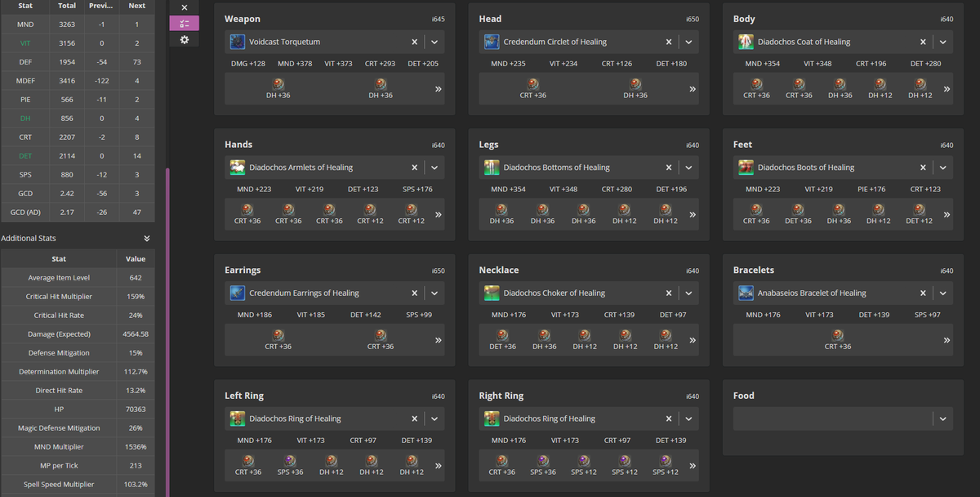The image size is (980, 497).
Task: Close the side panel with the X icon
Action: [x=184, y=7]
